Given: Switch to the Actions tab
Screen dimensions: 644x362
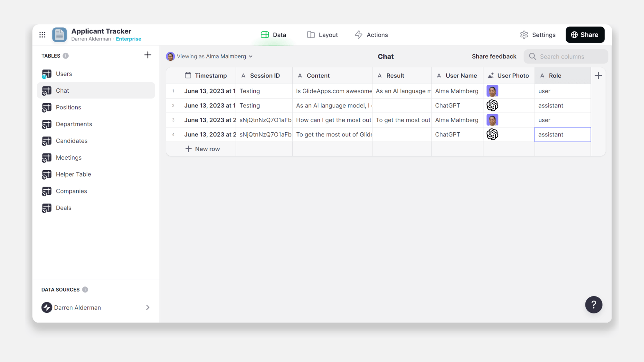Looking at the screenshot, I should click(371, 35).
